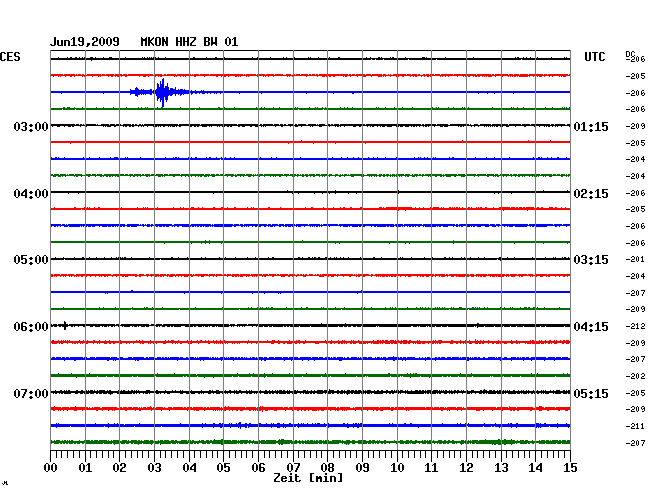Click the DC value -202
The height and width of the screenshot is (494, 650).
point(635,376)
